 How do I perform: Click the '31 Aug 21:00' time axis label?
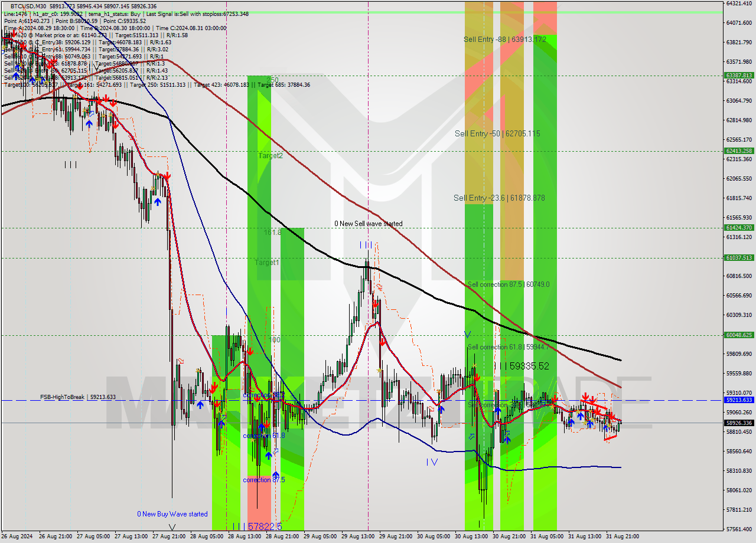pyautogui.click(x=623, y=537)
